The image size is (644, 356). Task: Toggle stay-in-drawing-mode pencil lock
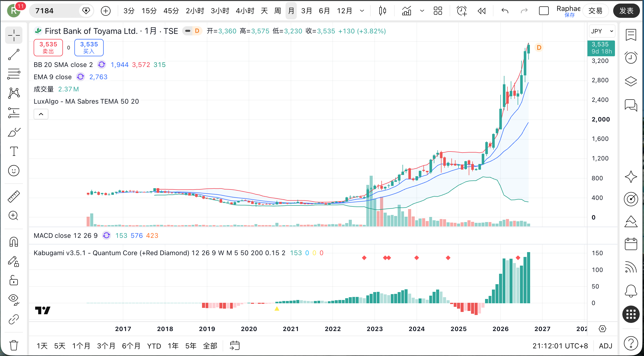tap(14, 261)
